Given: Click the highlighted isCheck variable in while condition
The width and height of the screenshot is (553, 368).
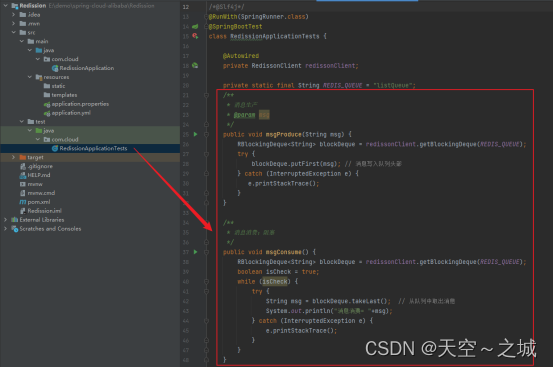Looking at the screenshot, I should (275, 282).
